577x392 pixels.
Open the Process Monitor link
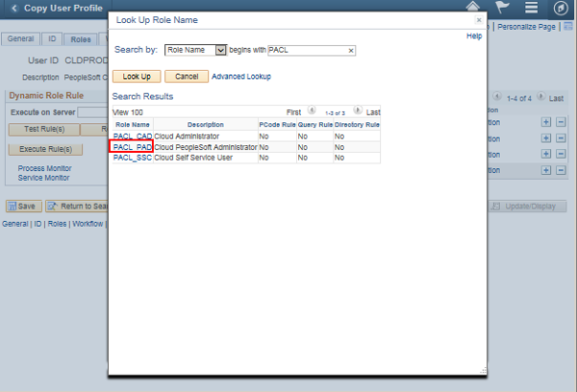pyautogui.click(x=44, y=168)
